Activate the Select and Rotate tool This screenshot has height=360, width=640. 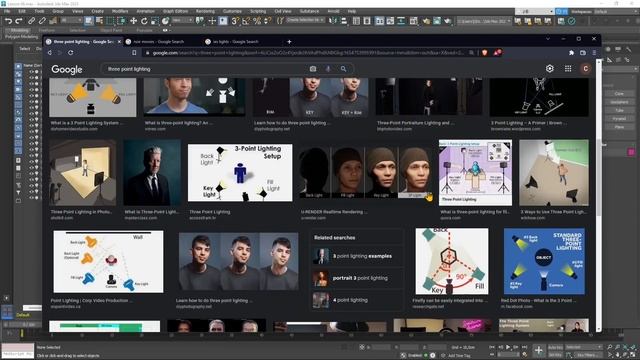[144, 21]
